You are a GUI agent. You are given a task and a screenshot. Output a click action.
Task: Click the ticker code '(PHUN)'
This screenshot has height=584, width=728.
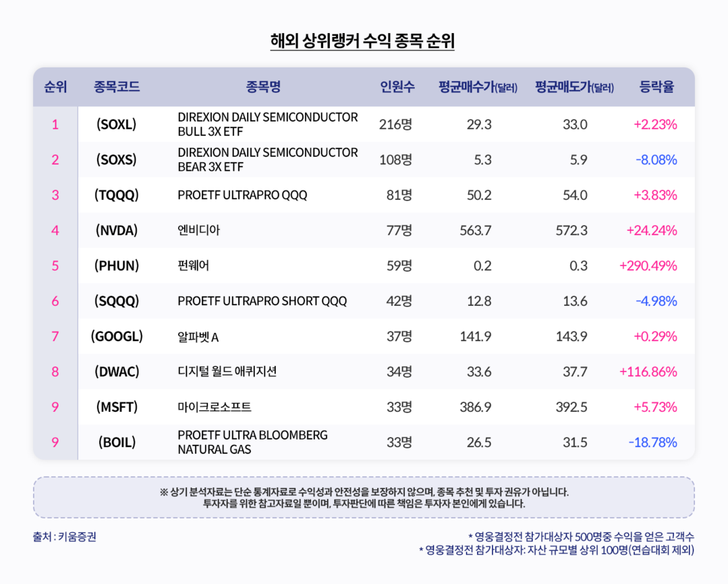pyautogui.click(x=117, y=265)
